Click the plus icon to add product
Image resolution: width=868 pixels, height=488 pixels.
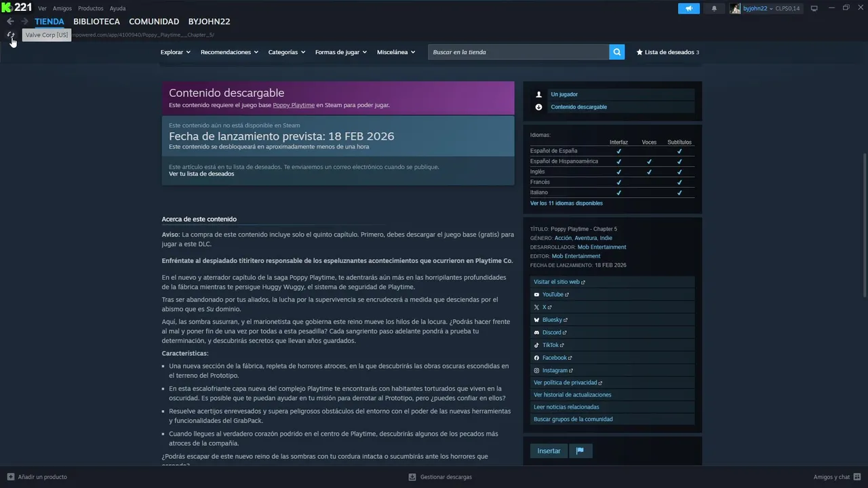10,477
